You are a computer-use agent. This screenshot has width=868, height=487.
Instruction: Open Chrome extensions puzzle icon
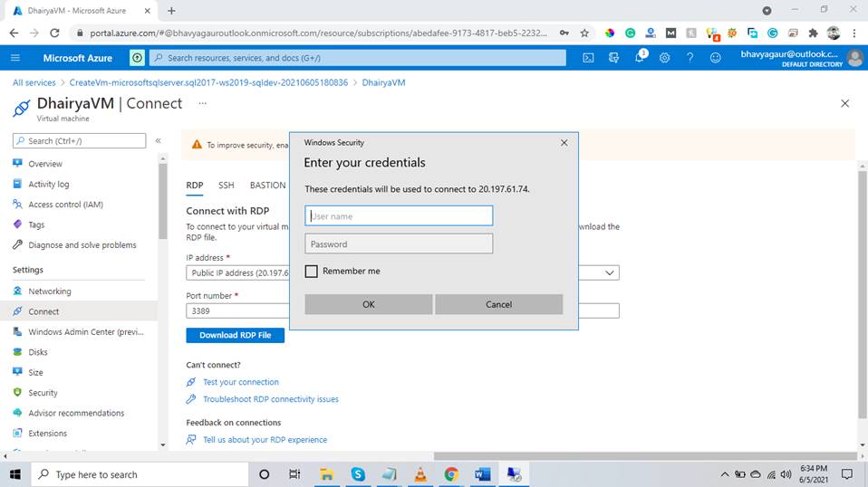coord(814,33)
